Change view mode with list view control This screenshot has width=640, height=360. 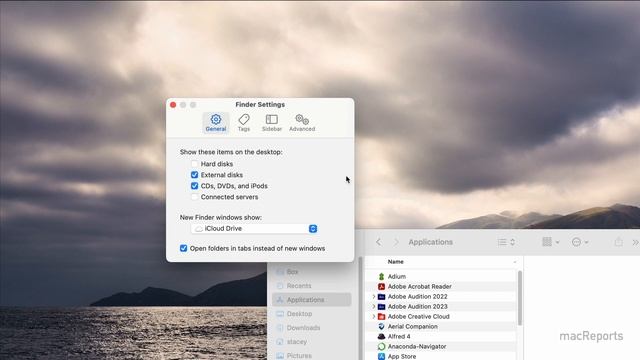[x=506, y=242]
